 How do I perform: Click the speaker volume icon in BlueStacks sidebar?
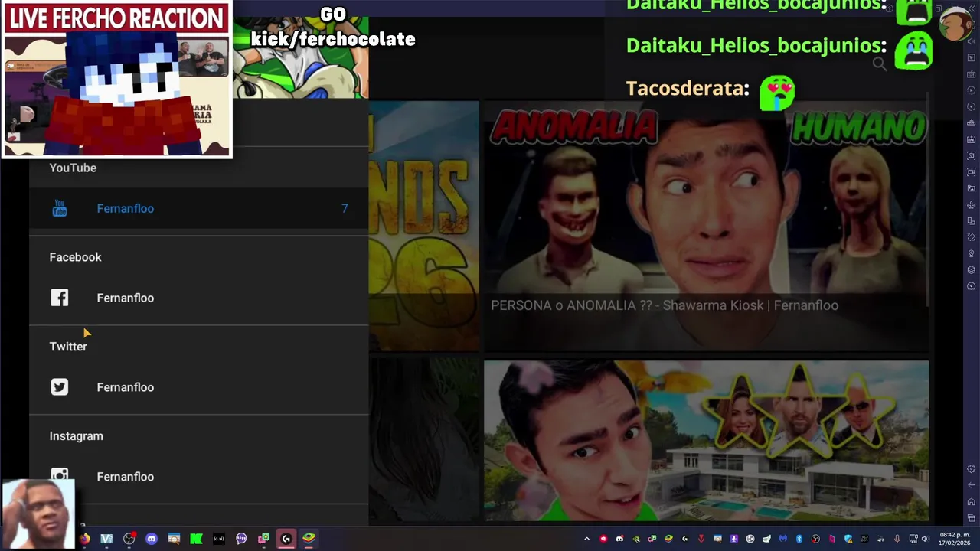(x=971, y=41)
